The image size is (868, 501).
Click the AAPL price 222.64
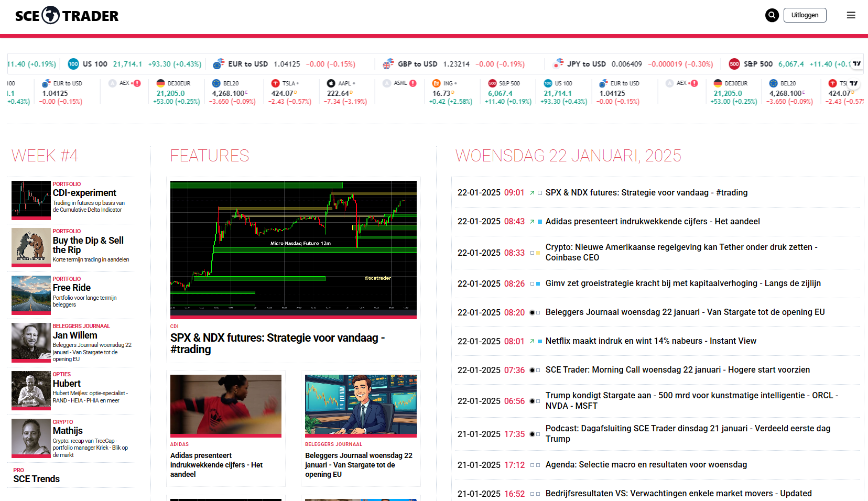coord(339,93)
